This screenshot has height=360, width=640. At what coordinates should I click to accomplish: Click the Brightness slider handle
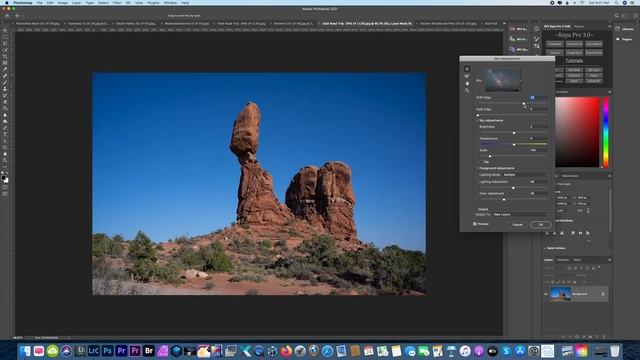[514, 133]
